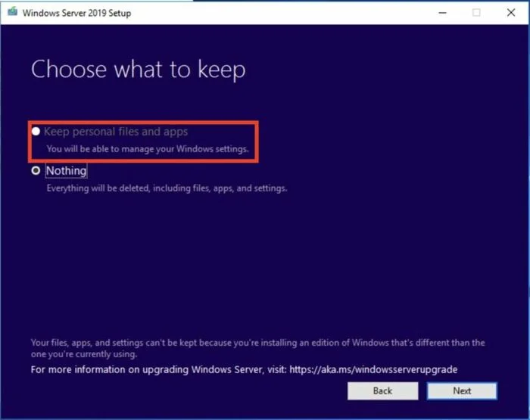Click 'You will be able to manage' description

(x=148, y=149)
